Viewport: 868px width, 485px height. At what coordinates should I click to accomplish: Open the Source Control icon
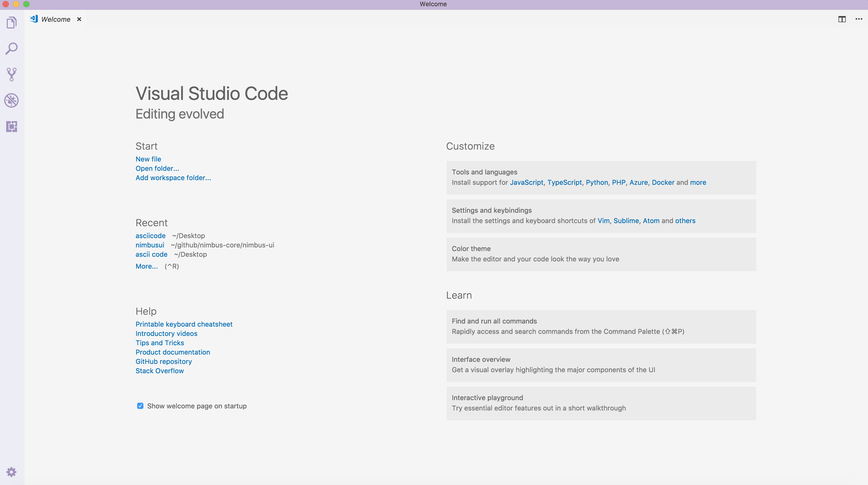pos(11,75)
